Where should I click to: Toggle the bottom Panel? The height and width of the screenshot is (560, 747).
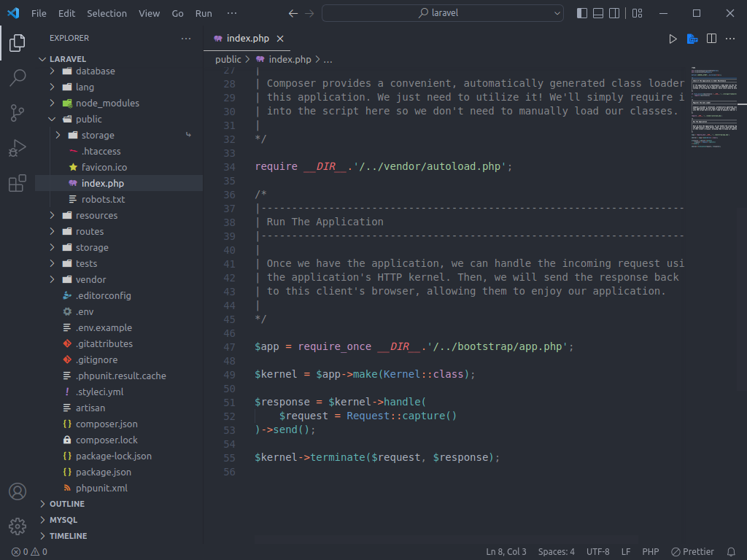[598, 13]
